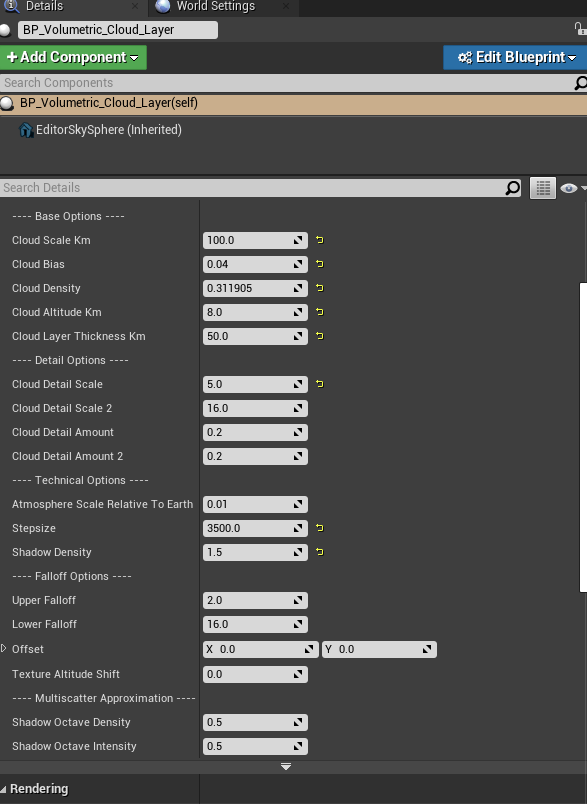587x804 pixels.
Task: Expand the Offset property
Action: pos(4,649)
